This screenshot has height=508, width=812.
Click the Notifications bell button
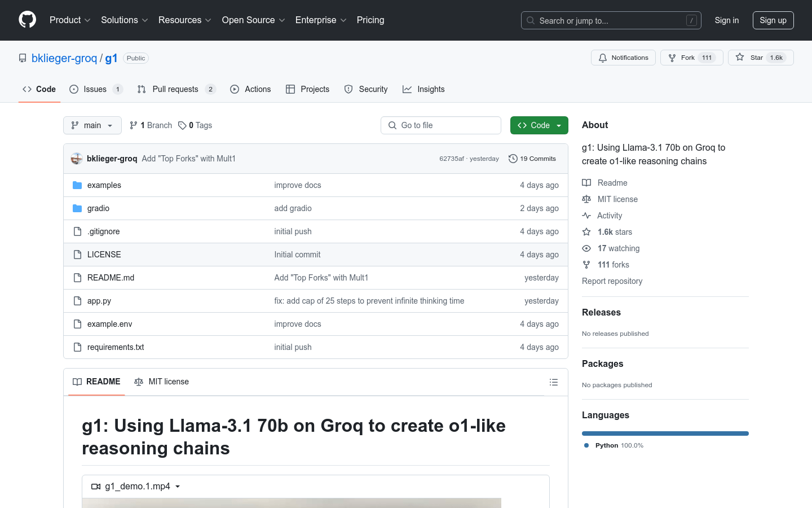pyautogui.click(x=623, y=58)
